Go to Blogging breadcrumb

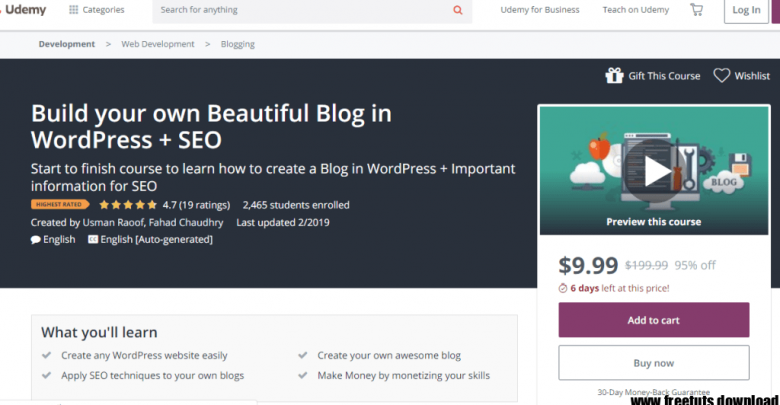click(238, 44)
